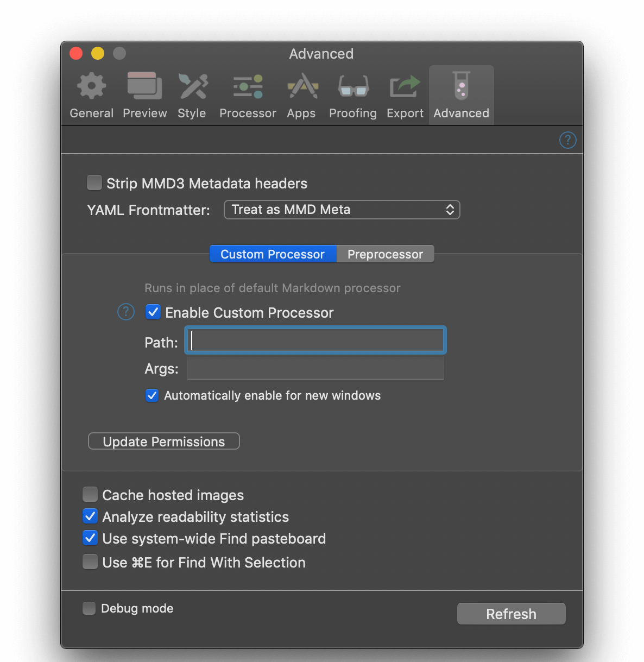Screen dimensions: 644x662
Task: Select the Custom Processor tab
Action: coord(273,254)
